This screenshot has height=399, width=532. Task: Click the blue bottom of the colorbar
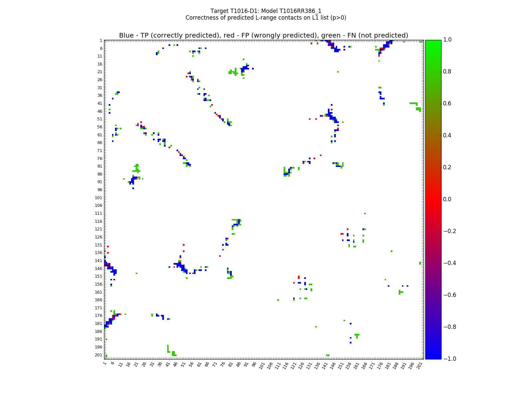click(433, 356)
